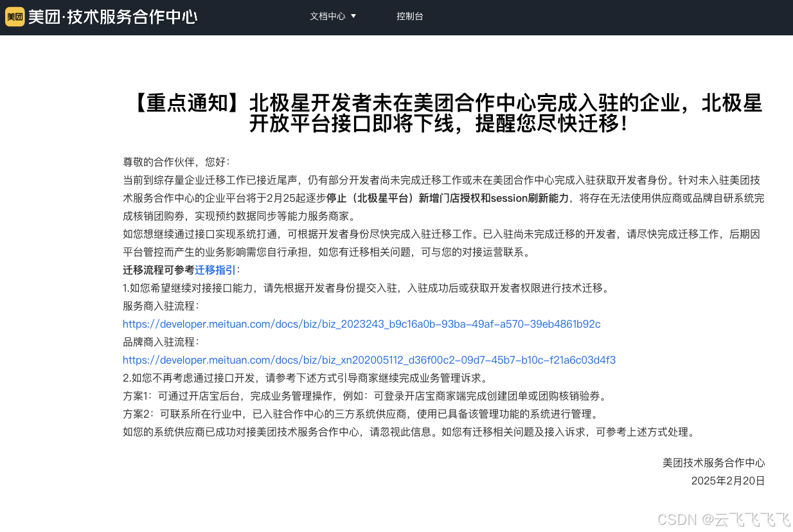The image size is (793, 532).
Task: Click the label 服务商入驻流程：
Action: point(161,306)
